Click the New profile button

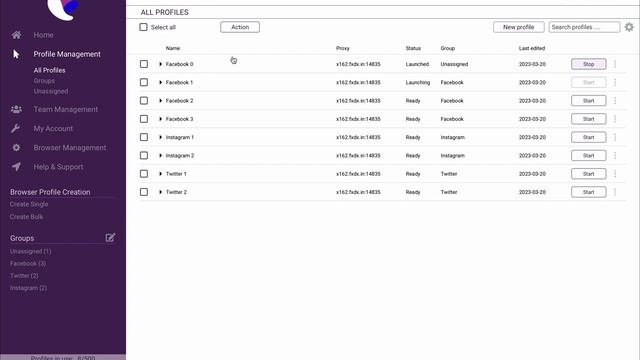(518, 27)
